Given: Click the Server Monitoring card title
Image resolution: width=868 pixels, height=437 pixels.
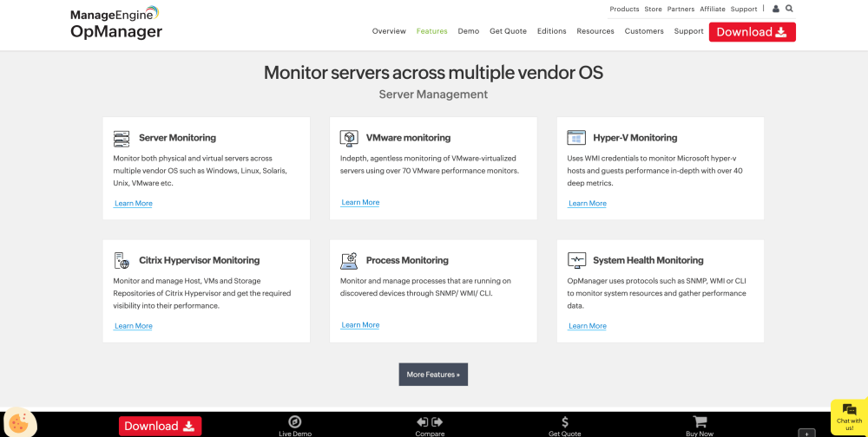Looking at the screenshot, I should [x=177, y=138].
